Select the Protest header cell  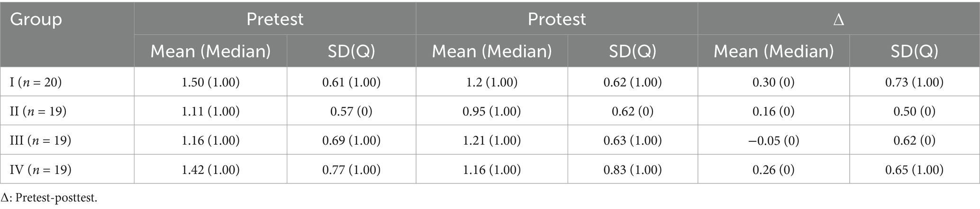557,19
